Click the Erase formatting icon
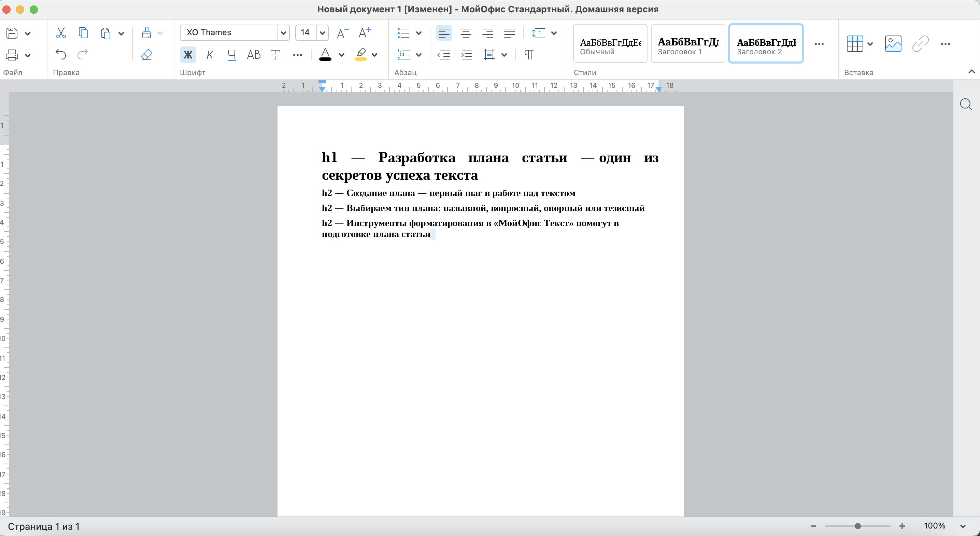The height and width of the screenshot is (536, 980). pyautogui.click(x=147, y=54)
